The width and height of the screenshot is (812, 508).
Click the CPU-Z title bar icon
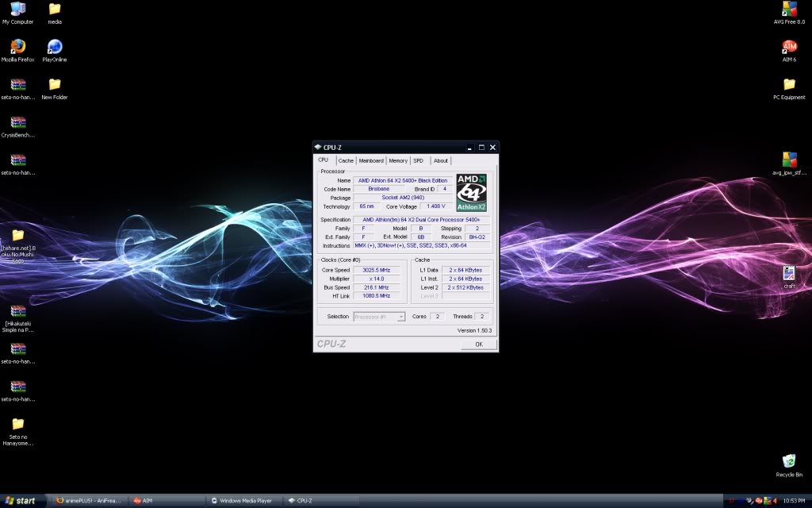click(318, 147)
